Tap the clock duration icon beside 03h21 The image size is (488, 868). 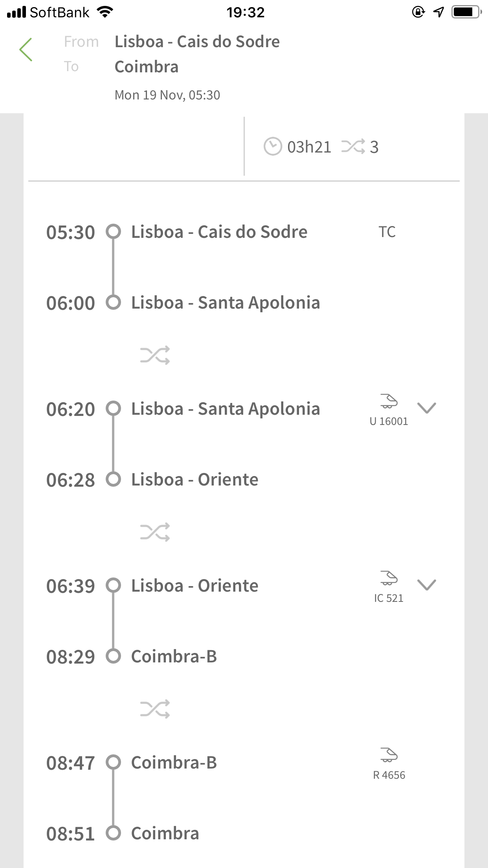[x=273, y=147]
